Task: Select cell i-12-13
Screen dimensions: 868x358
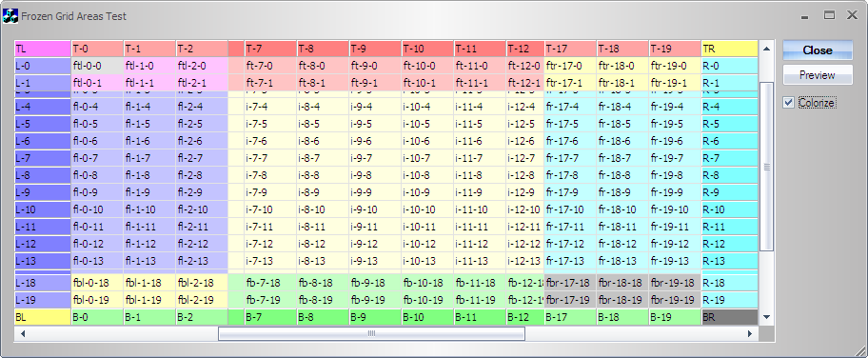Action: 525,262
